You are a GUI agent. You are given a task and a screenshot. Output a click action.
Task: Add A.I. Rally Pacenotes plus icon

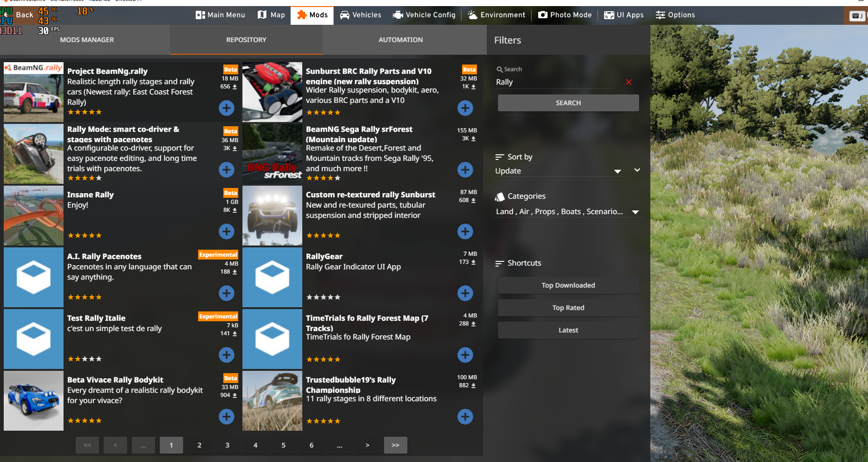pyautogui.click(x=227, y=293)
